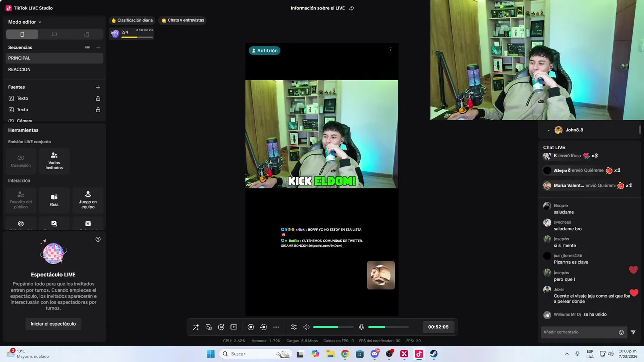Open Steam from the taskbar
The height and width of the screenshot is (362, 644).
[x=434, y=354]
